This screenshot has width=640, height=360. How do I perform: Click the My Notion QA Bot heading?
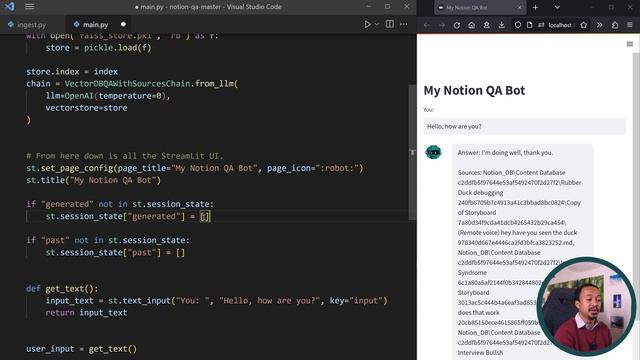pos(474,90)
